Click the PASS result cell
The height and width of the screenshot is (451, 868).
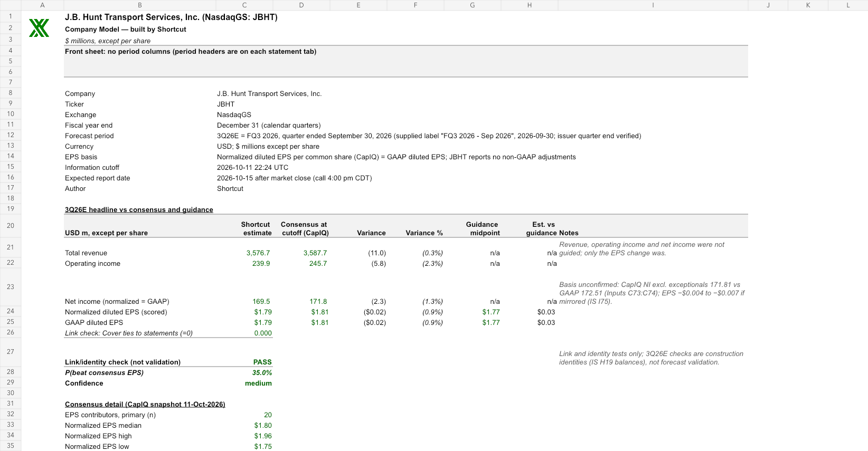(262, 362)
